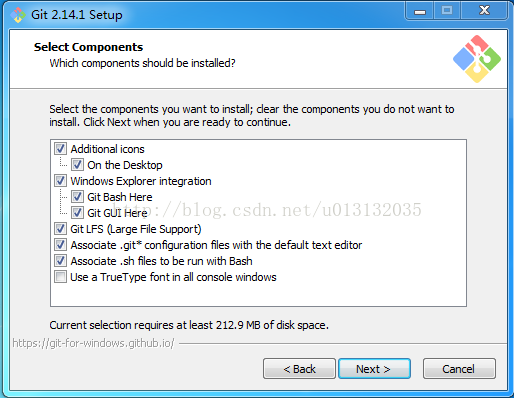
Task: Go to Next setup step
Action: pos(374,369)
